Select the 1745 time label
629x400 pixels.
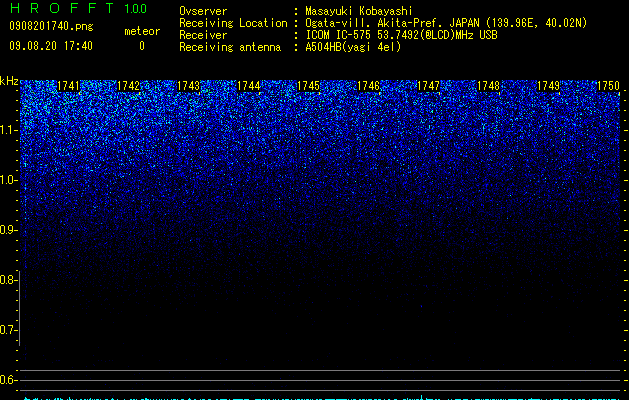point(308,86)
